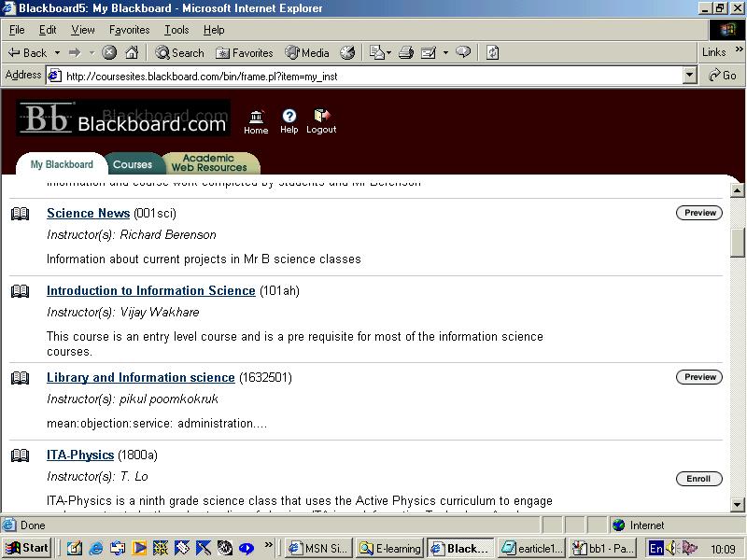Stop page loading with the Stop icon
The image size is (747, 560).
point(109,52)
